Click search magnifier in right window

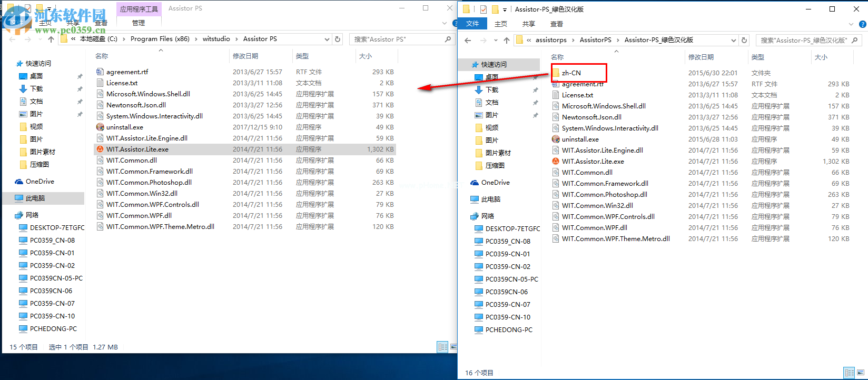[854, 40]
